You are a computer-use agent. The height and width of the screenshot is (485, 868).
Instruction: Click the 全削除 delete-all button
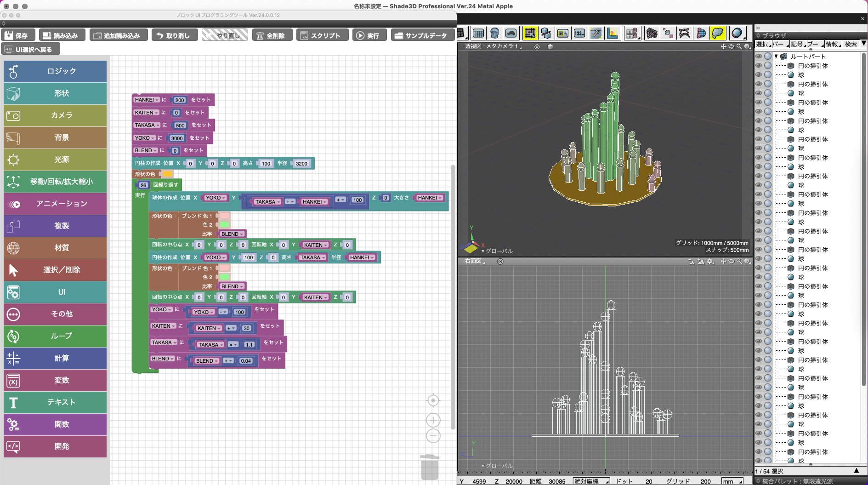(272, 35)
